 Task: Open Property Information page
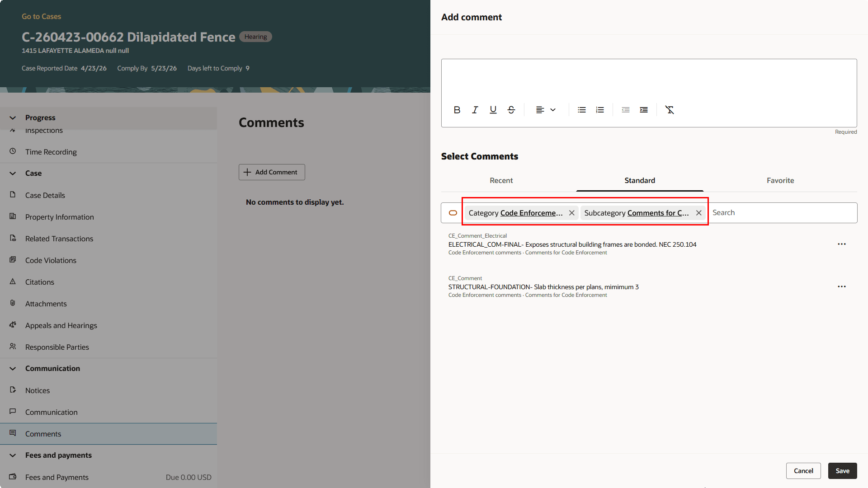pyautogui.click(x=108, y=217)
